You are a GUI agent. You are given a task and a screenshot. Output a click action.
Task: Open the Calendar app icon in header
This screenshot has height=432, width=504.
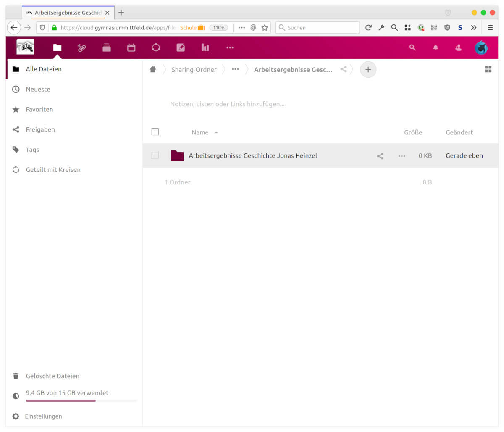coord(131,48)
